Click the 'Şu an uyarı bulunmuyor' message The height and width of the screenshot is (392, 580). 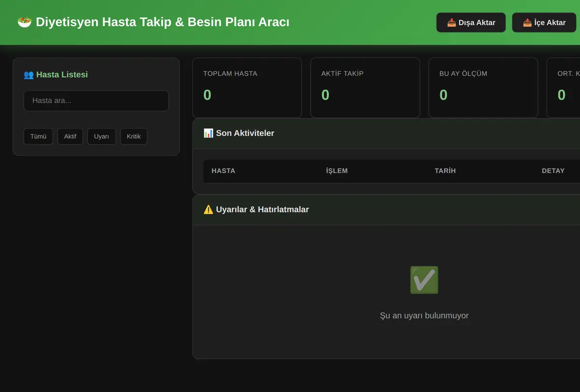coord(424,316)
